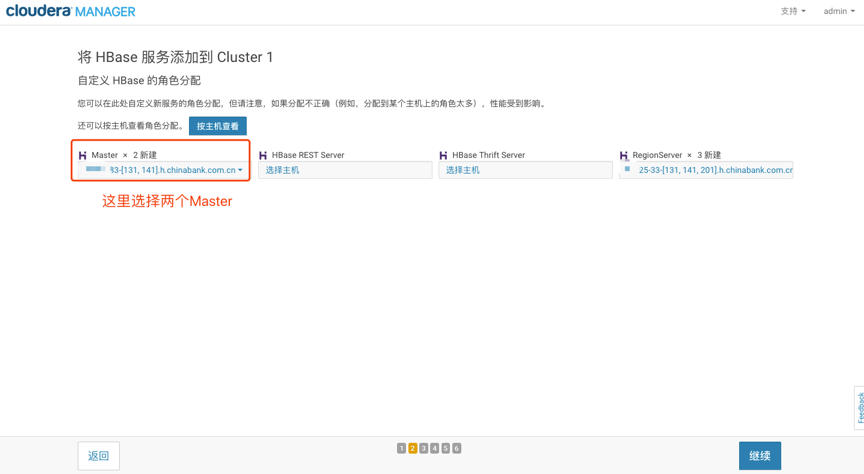Click subtitle '自定义 HBase 的角色分配'
Image resolution: width=864 pixels, height=474 pixels.
(139, 80)
